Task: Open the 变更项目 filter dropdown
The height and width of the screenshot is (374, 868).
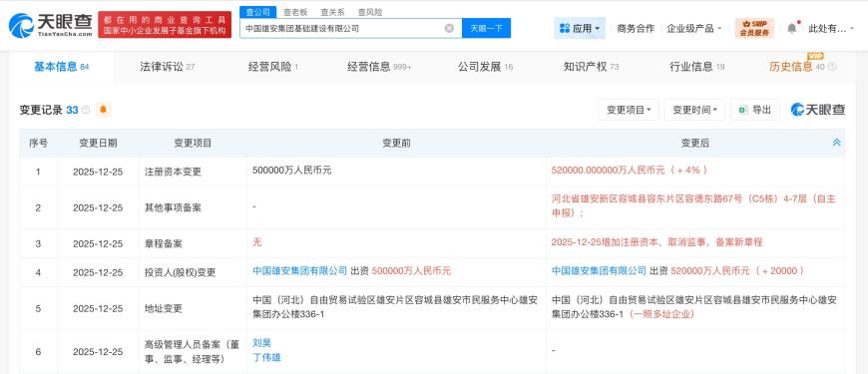Action: [x=629, y=110]
